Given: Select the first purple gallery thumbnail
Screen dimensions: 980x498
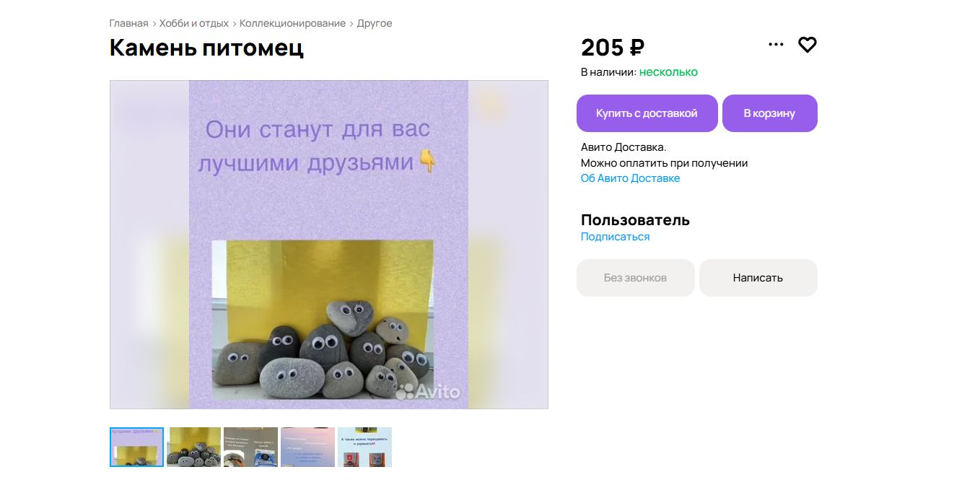Looking at the screenshot, I should [x=137, y=447].
